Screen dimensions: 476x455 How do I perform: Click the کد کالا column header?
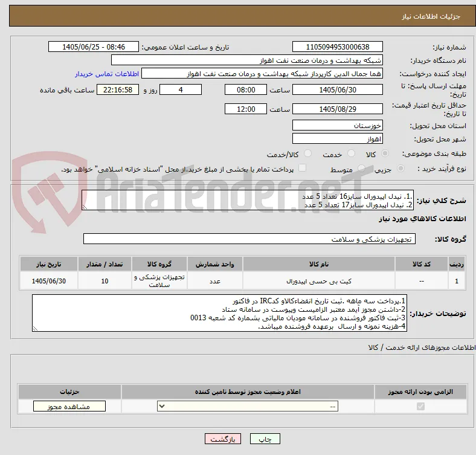pyautogui.click(x=422, y=264)
